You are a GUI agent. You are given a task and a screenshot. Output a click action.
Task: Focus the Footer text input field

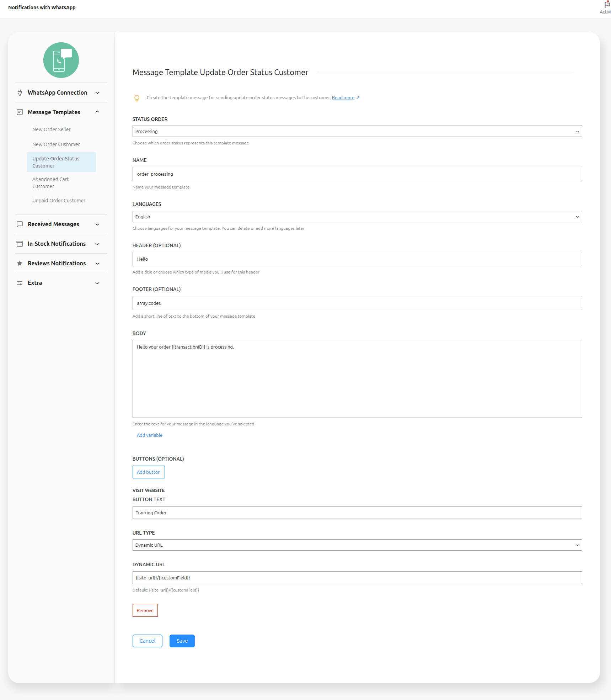357,303
